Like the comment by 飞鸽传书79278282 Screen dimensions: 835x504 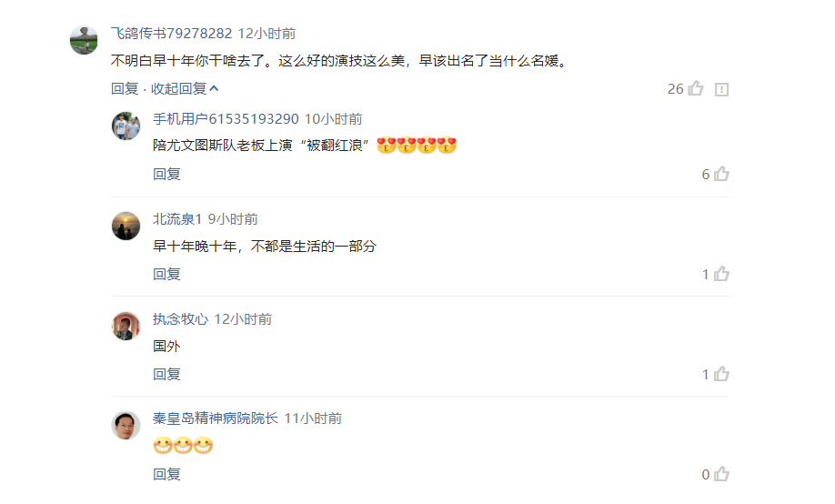696,88
